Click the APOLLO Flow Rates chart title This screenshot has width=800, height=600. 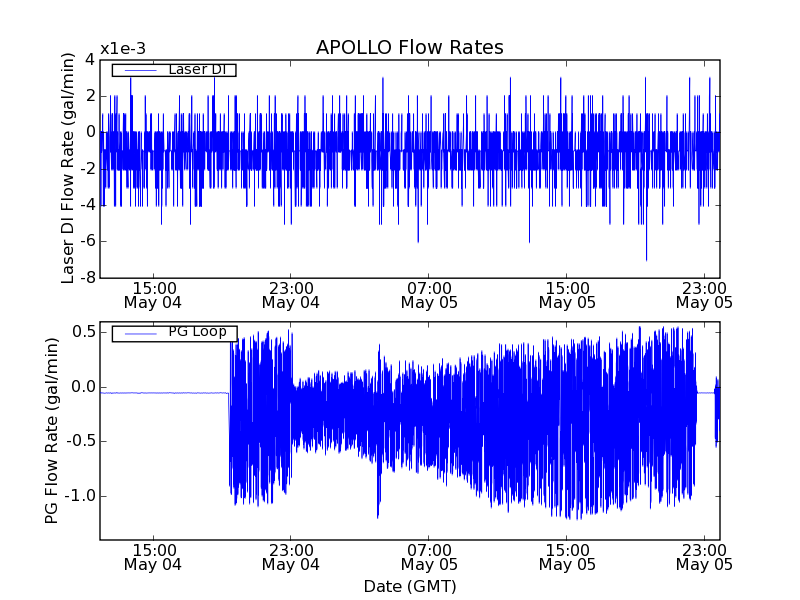click(409, 48)
